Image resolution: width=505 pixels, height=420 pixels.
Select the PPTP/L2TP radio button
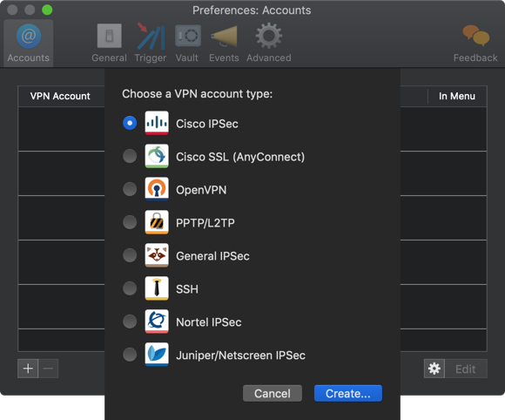[130, 222]
